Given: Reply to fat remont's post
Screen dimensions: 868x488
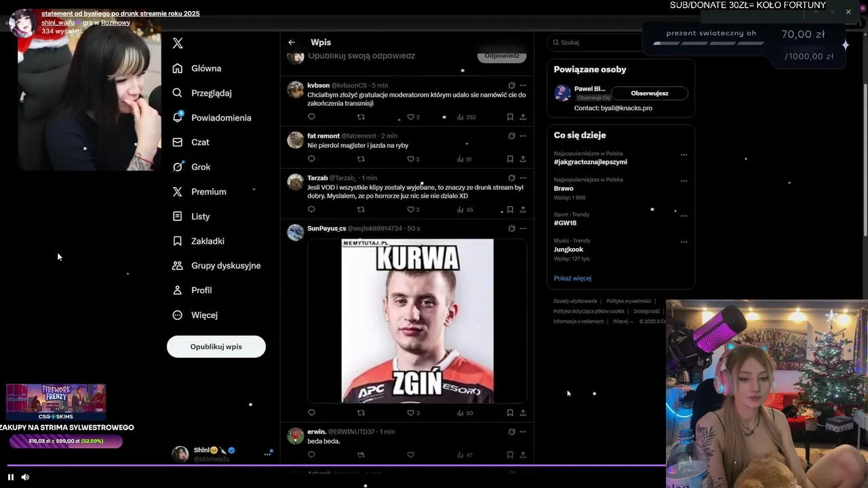Looking at the screenshot, I should (311, 159).
